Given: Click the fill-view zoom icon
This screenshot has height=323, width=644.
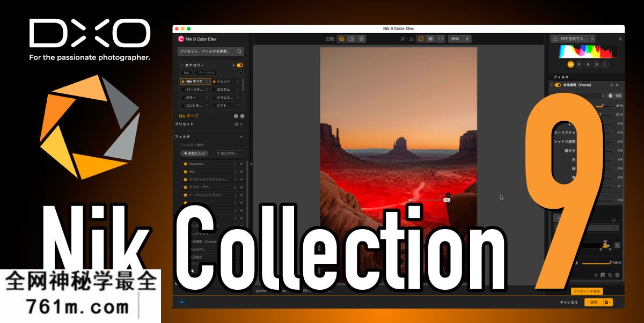Looking at the screenshot, I should pyautogui.click(x=430, y=39).
